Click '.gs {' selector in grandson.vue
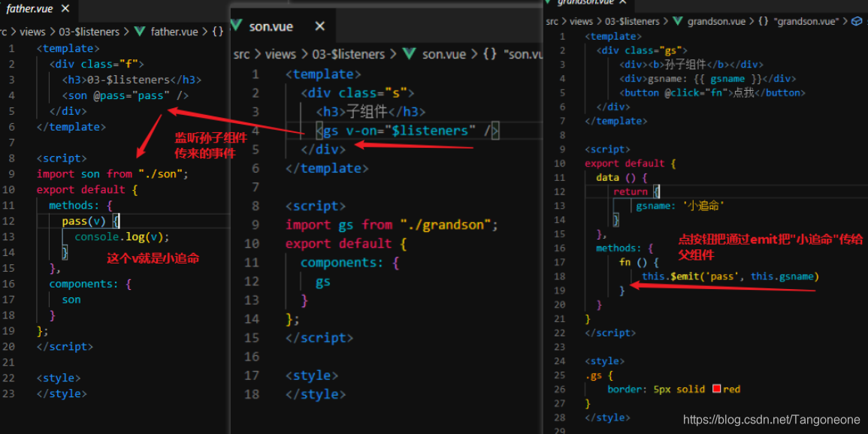This screenshot has width=868, height=434. coord(599,375)
